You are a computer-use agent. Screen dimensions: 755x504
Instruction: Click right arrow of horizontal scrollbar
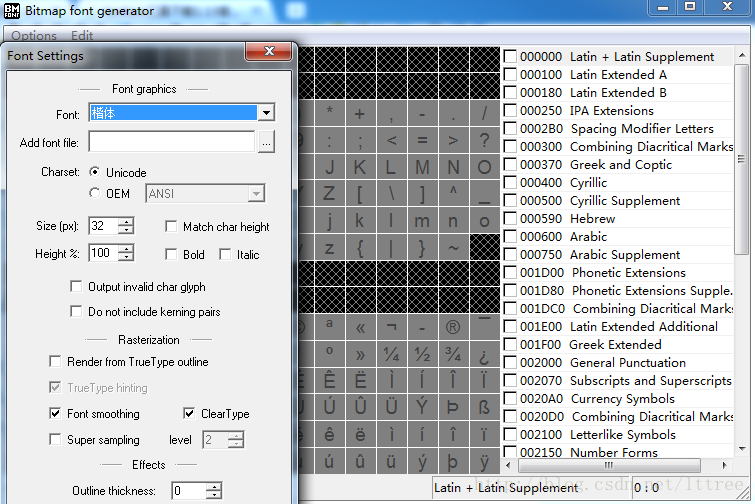(x=724, y=465)
